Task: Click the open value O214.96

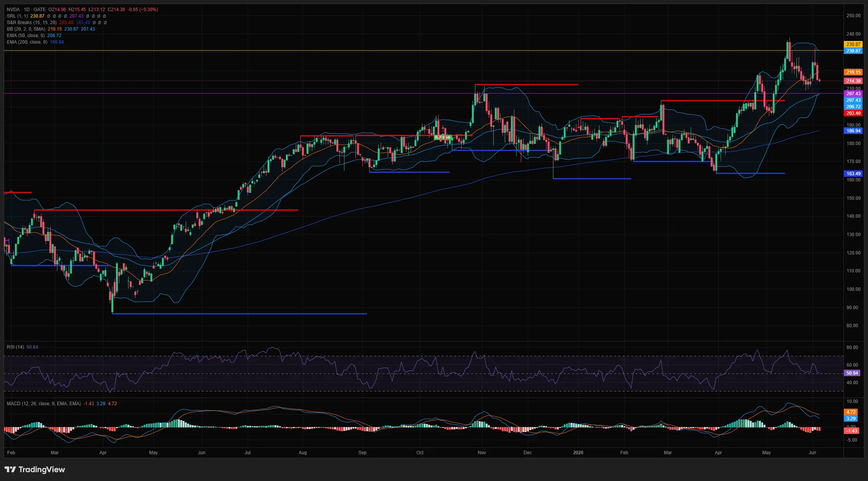Action: click(x=57, y=10)
